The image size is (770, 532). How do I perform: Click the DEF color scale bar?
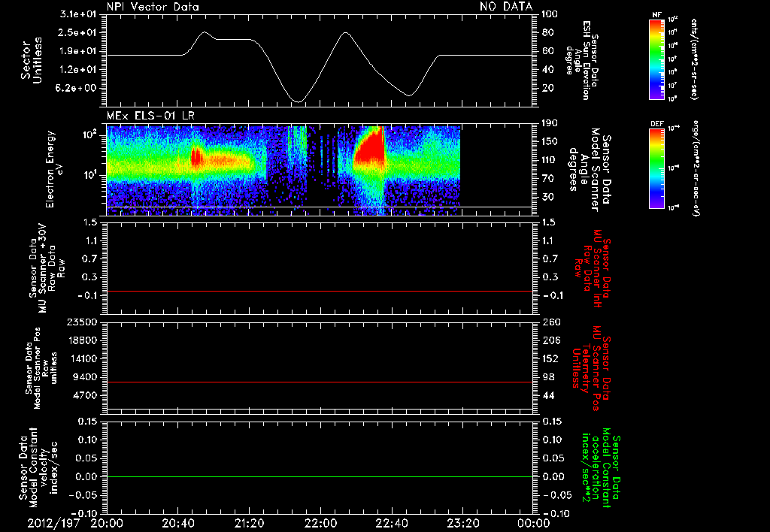click(656, 168)
